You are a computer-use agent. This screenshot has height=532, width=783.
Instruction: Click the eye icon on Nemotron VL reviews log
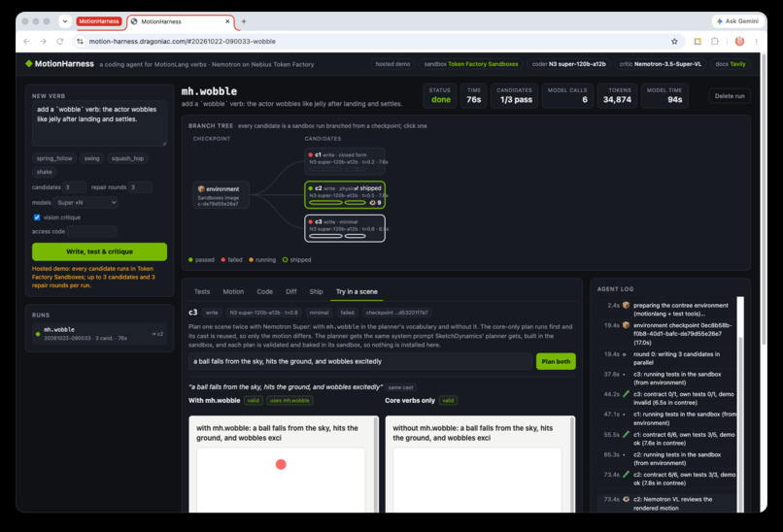(x=626, y=499)
